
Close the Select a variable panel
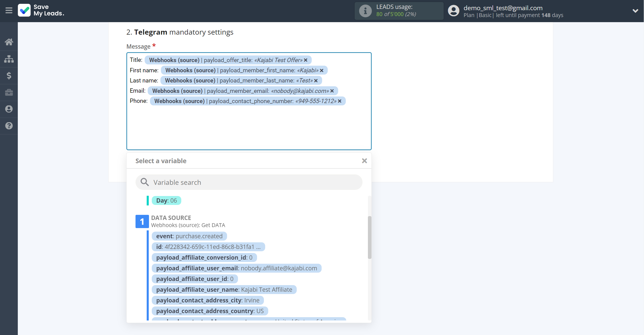(x=364, y=161)
